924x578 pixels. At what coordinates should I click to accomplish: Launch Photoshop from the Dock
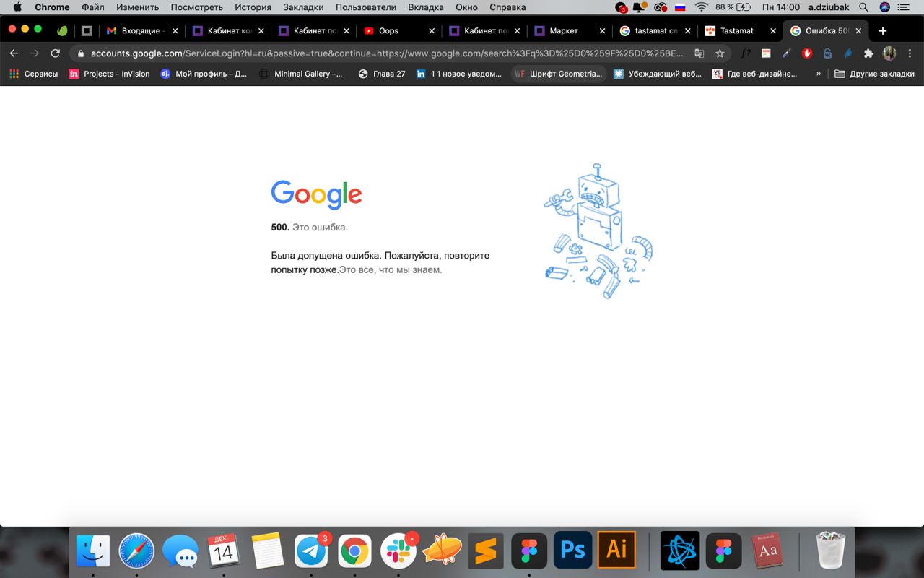point(572,551)
